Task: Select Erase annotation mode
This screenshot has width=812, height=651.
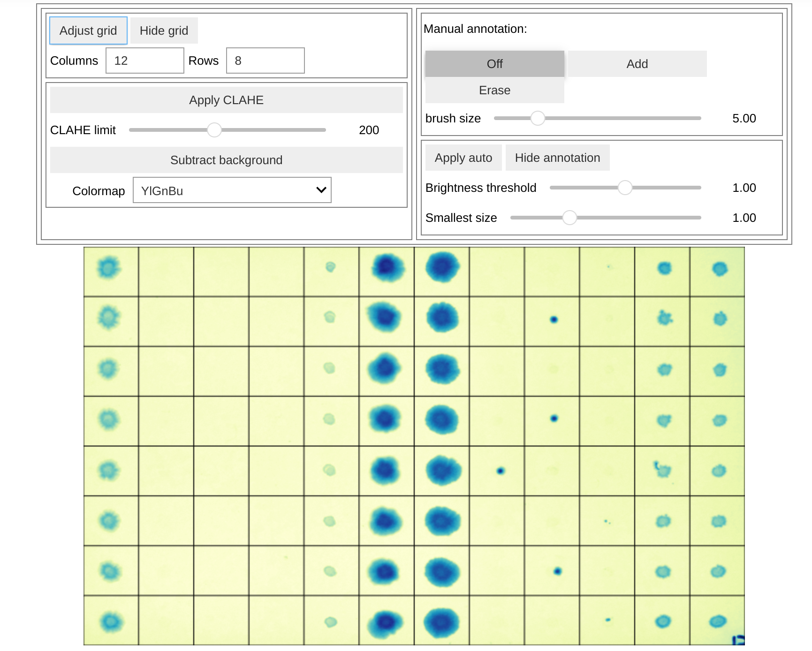Action: click(494, 90)
